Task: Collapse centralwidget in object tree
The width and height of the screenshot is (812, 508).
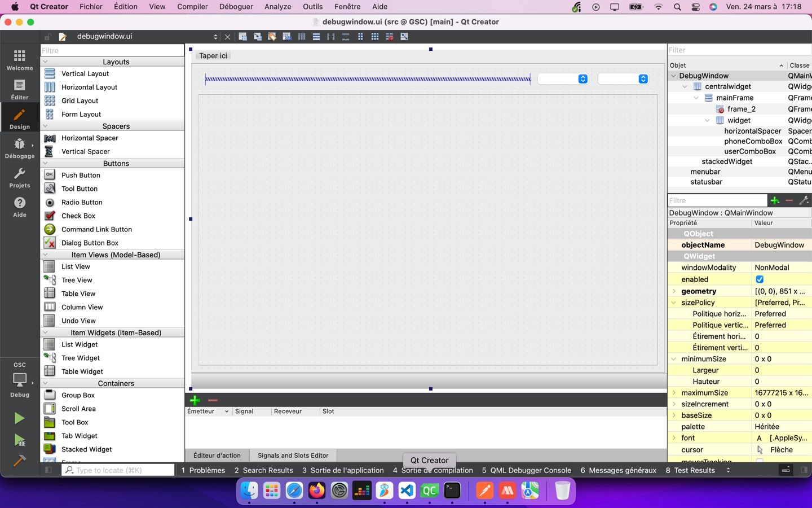Action: coord(685,86)
